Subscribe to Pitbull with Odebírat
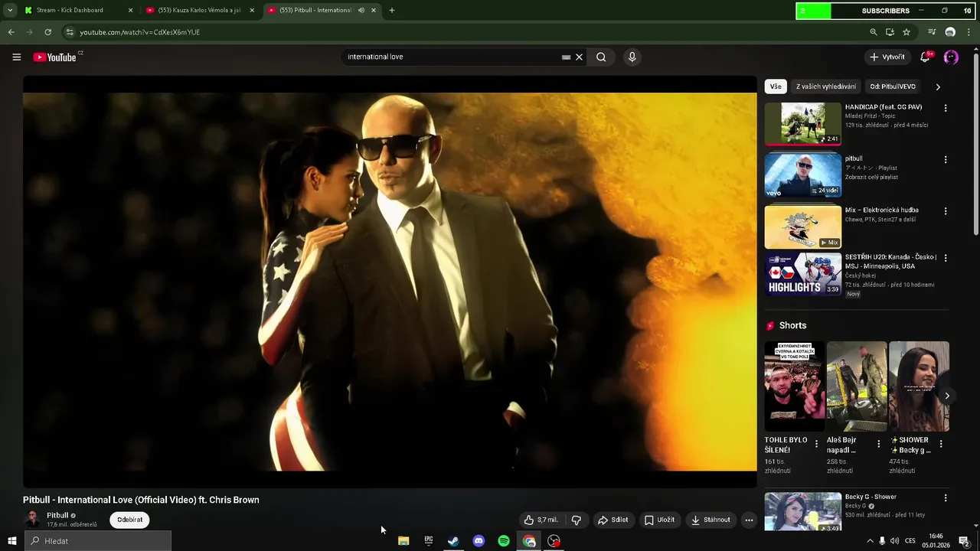This screenshot has height=551, width=980. 130,520
